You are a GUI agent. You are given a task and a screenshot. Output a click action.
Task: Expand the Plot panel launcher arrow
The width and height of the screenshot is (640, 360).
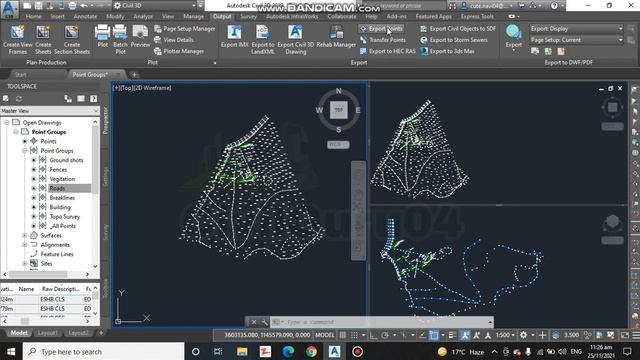(x=215, y=63)
